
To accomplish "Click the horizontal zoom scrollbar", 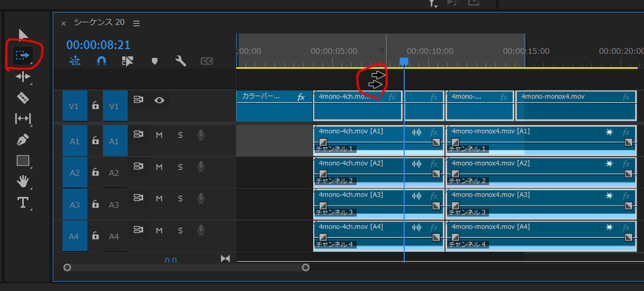I will tap(186, 268).
